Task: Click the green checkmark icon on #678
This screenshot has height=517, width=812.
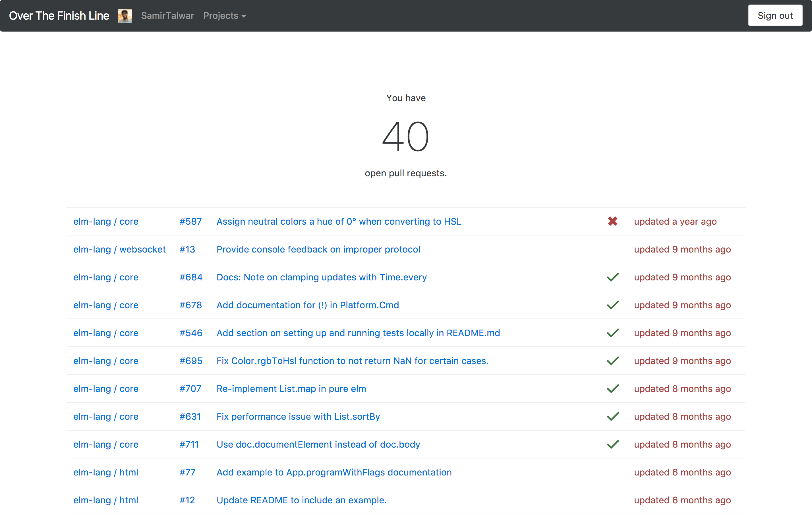Action: (612, 304)
